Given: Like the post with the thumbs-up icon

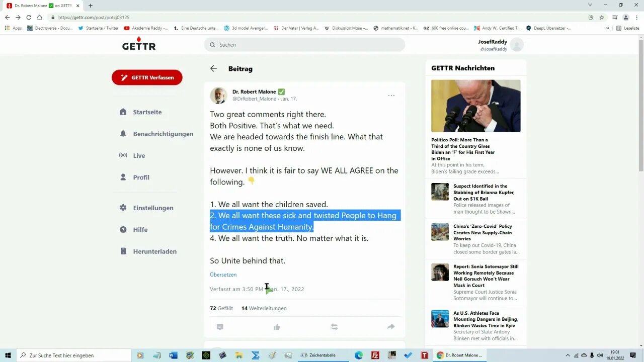Looking at the screenshot, I should (277, 327).
